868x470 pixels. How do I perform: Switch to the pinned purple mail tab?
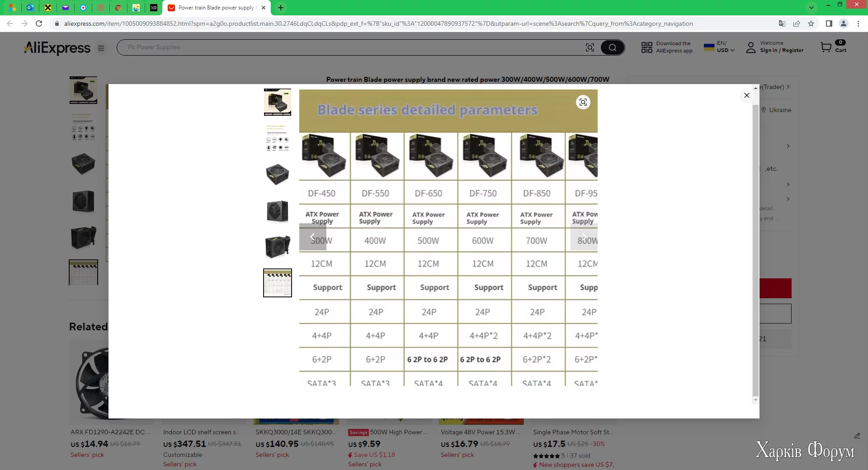(x=66, y=8)
